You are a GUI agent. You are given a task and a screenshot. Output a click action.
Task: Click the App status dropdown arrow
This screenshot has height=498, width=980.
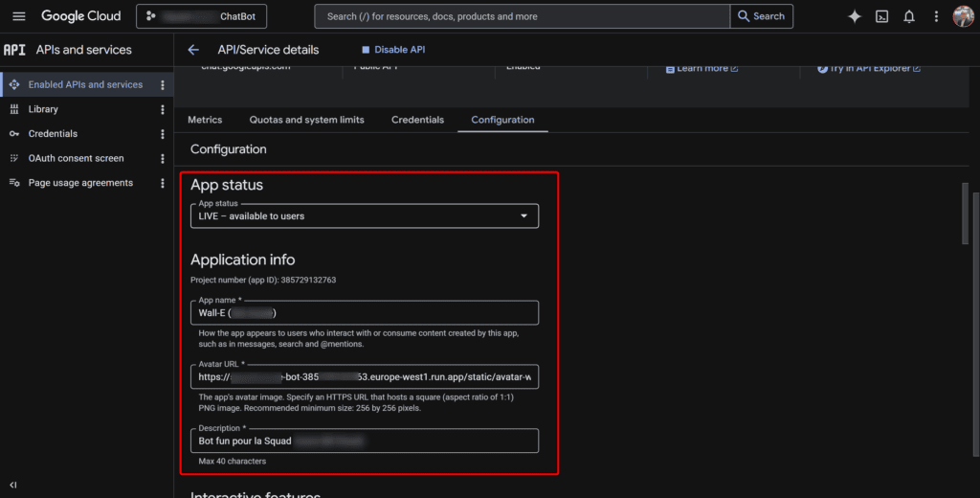point(523,215)
